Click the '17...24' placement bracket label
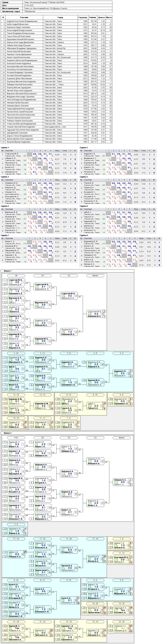 click(x=42, y=539)
